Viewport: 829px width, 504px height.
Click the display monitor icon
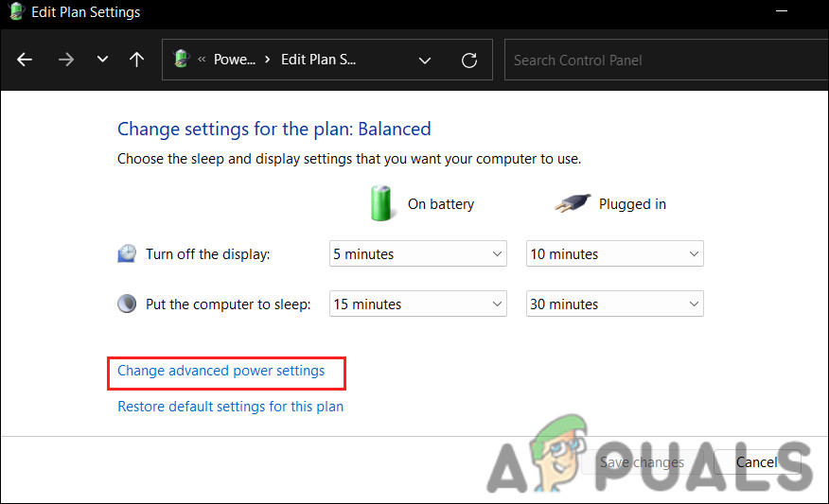click(127, 254)
